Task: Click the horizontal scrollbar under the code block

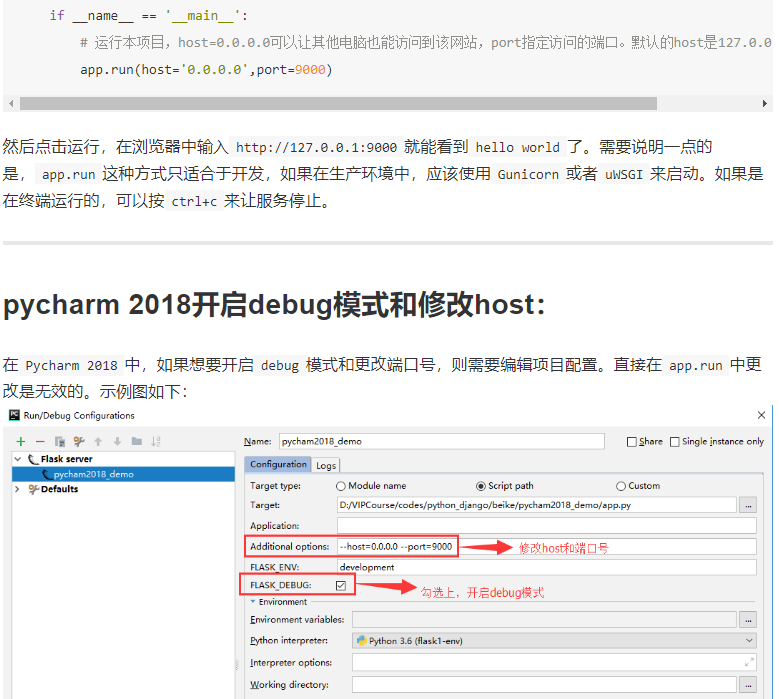Action: 338,103
